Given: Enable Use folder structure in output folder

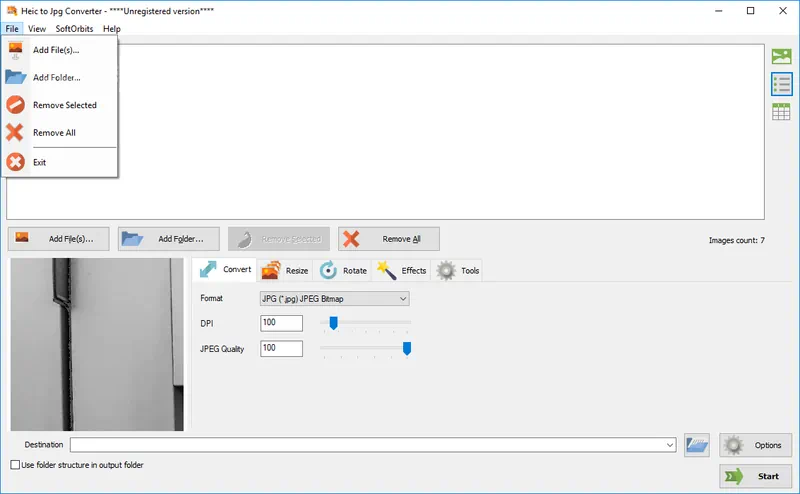Looking at the screenshot, I should 15,465.
